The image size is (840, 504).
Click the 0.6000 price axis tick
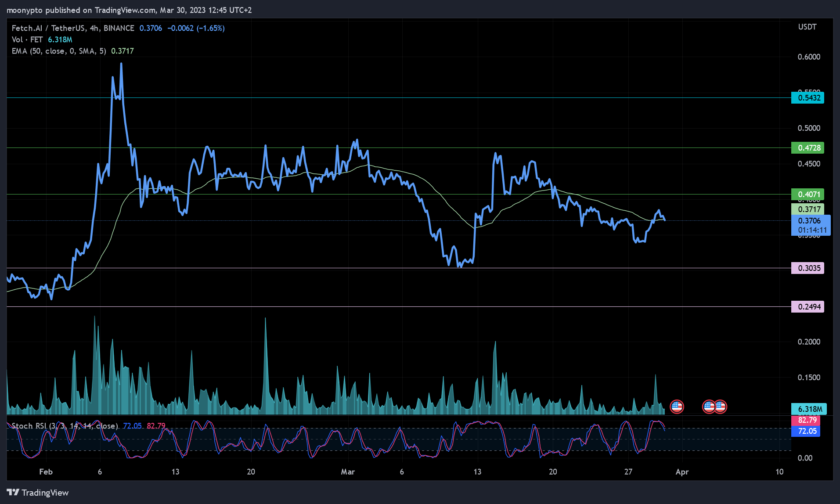coord(809,57)
